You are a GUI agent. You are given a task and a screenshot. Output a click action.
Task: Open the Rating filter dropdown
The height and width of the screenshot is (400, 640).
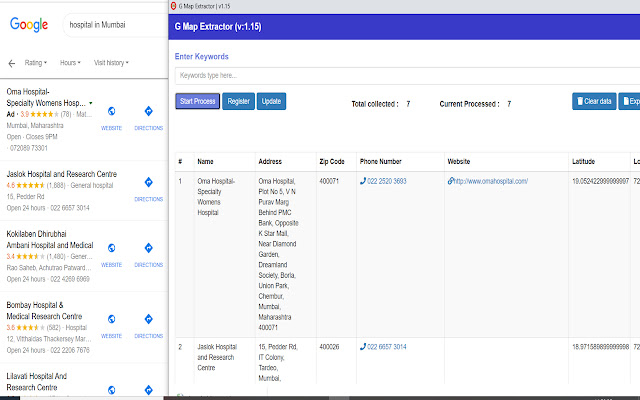tap(36, 63)
